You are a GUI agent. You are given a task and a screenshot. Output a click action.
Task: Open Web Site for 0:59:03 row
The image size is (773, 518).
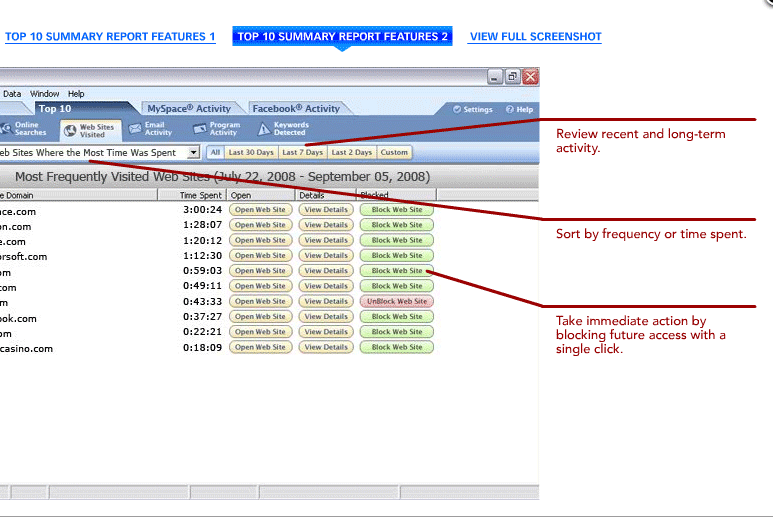coord(260,271)
